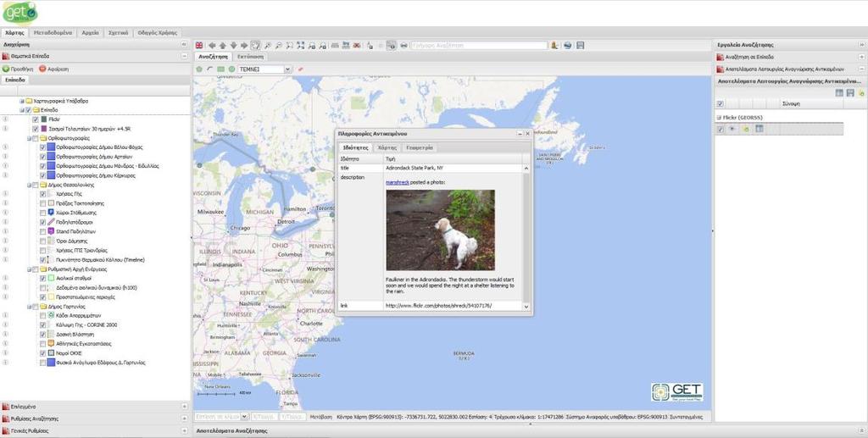This screenshot has height=438, width=868.
Task: Toggle Ορθοφωτογραφίες Δήμου Κέρκυρας checkbox
Action: pyautogui.click(x=42, y=175)
